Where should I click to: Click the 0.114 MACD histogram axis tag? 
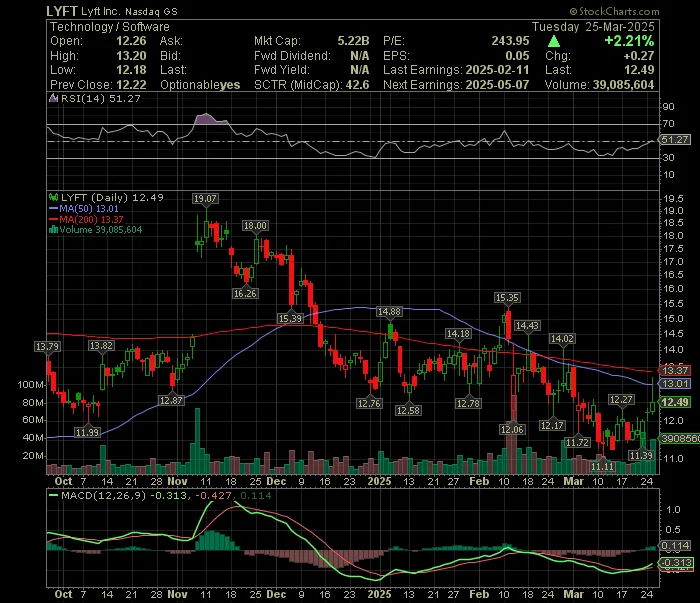click(675, 545)
